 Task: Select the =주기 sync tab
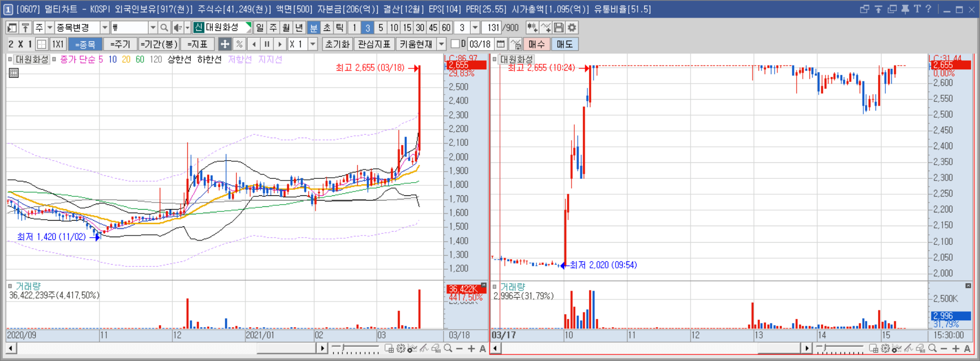120,44
